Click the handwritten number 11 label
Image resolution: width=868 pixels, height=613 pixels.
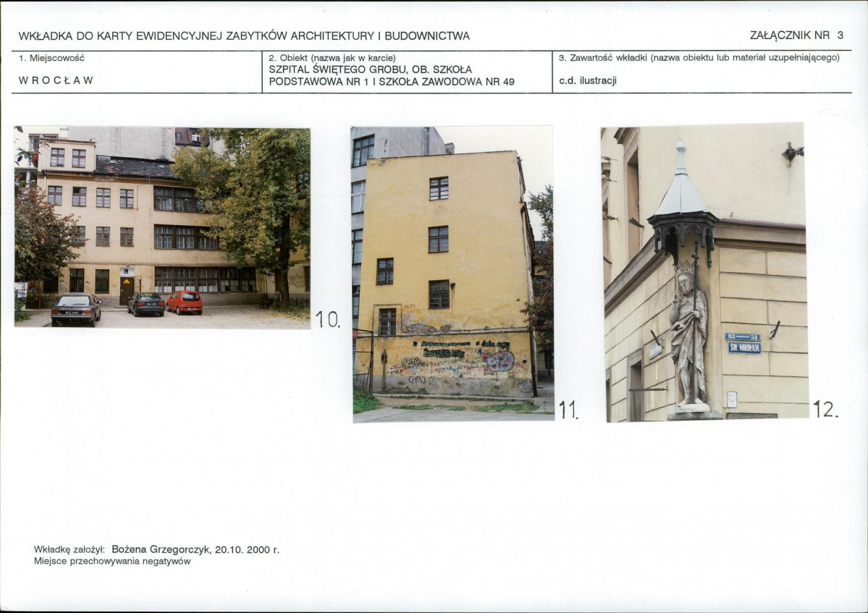568,410
